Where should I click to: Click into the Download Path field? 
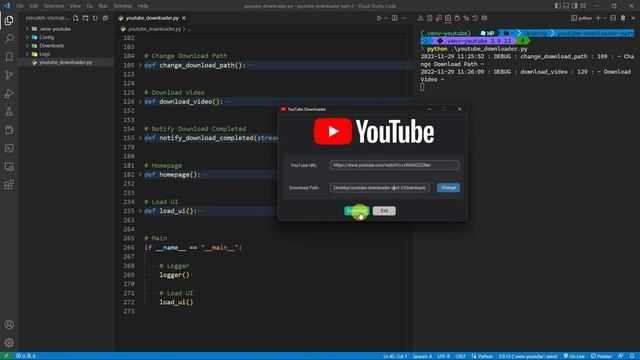(x=380, y=188)
